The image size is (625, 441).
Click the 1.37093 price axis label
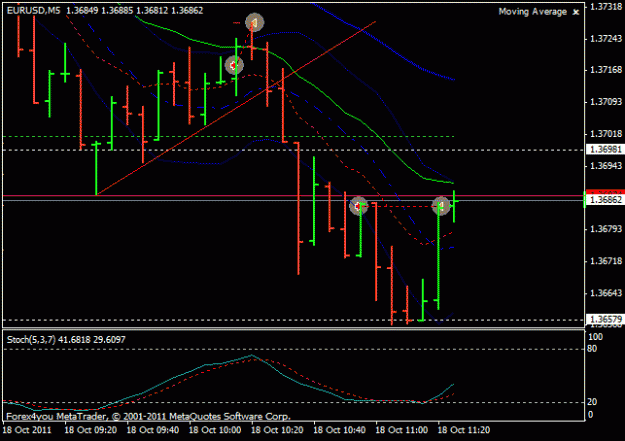605,102
